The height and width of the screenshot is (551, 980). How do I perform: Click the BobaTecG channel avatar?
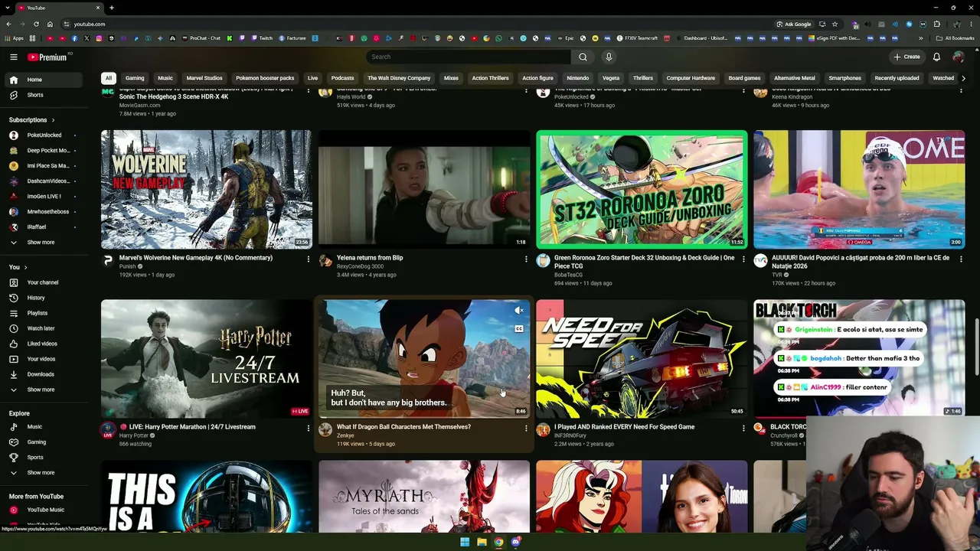click(x=543, y=260)
